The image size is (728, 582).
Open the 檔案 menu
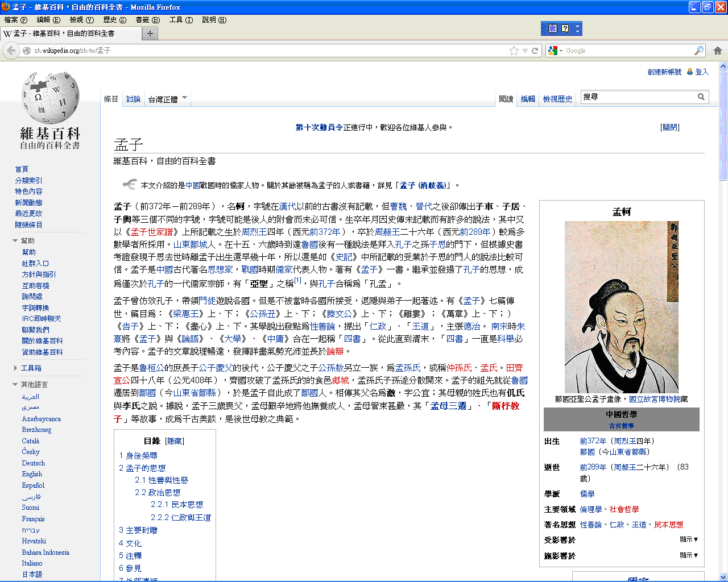[16, 20]
